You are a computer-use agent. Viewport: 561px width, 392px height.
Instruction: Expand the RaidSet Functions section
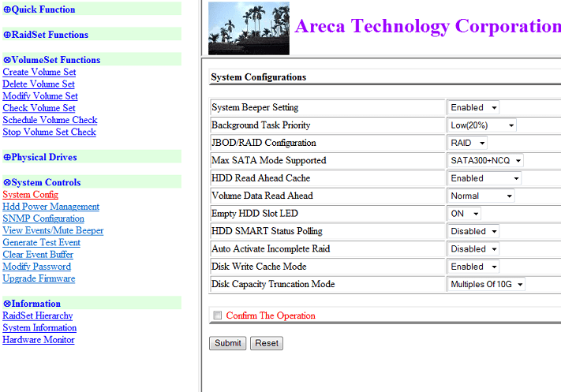[46, 35]
